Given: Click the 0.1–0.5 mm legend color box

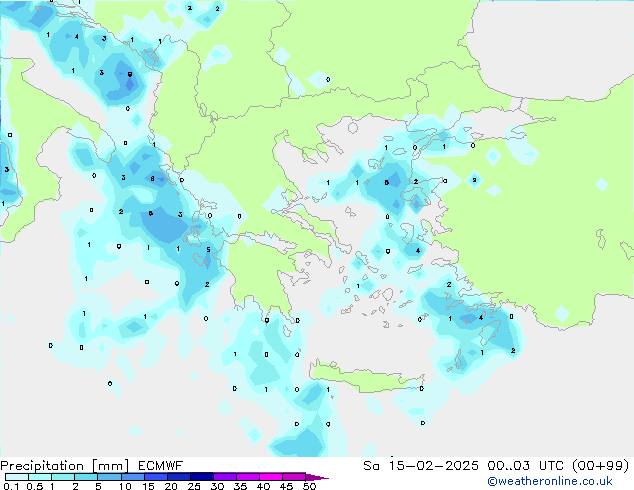Looking at the screenshot, I should coord(17,477).
